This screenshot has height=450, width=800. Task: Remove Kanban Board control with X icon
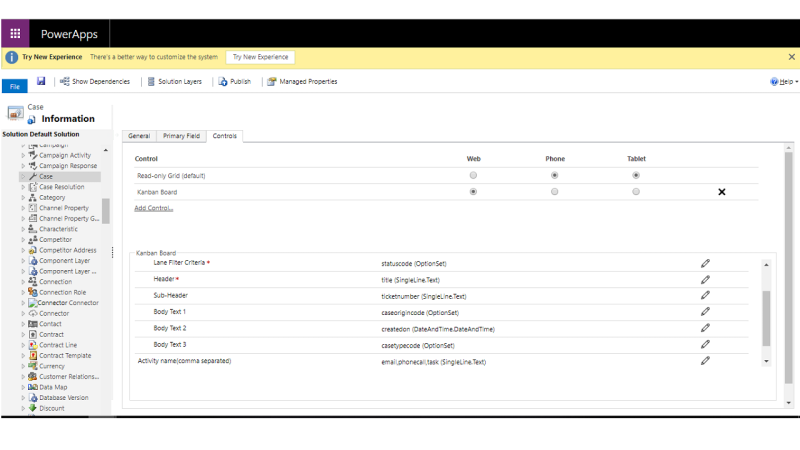pyautogui.click(x=721, y=191)
